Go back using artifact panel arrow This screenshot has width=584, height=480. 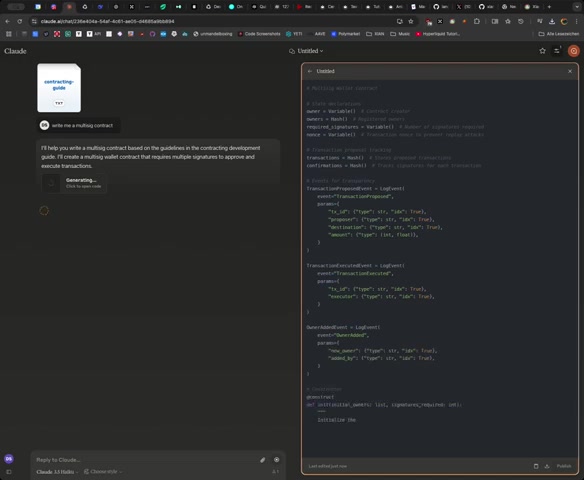[310, 71]
